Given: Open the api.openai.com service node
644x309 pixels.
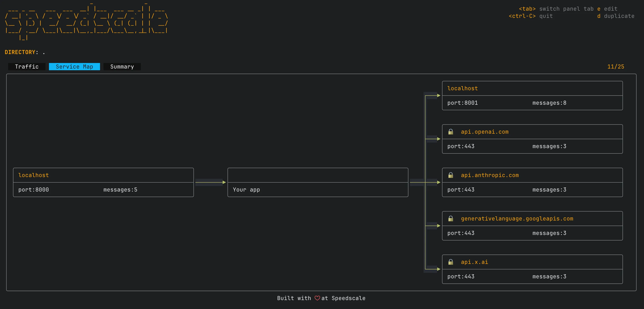Looking at the screenshot, I should coord(532,139).
